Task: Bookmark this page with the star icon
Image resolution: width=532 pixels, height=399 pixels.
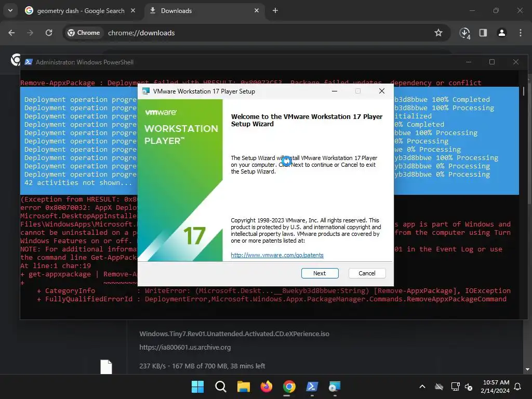Action: (438, 33)
